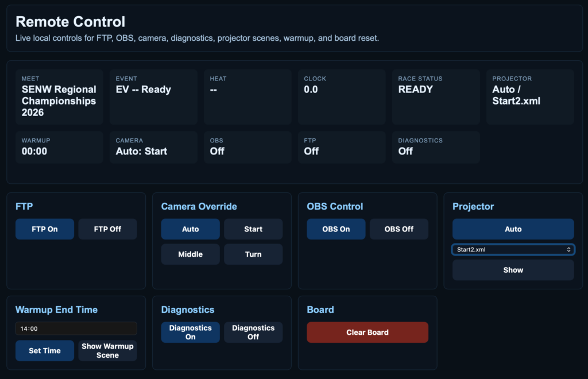588x379 pixels.
Task: Disable diagnostics with Diagnostics Off
Action: 253,332
